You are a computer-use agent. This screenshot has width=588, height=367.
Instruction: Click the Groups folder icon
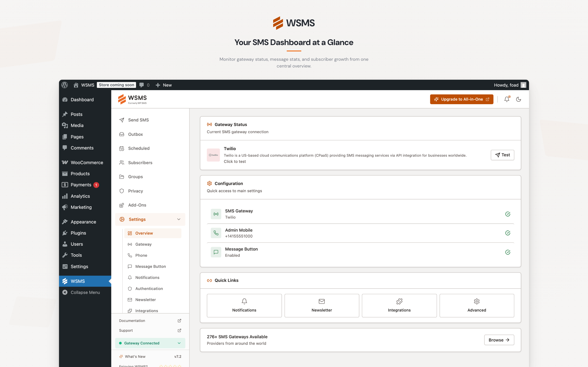[122, 176]
